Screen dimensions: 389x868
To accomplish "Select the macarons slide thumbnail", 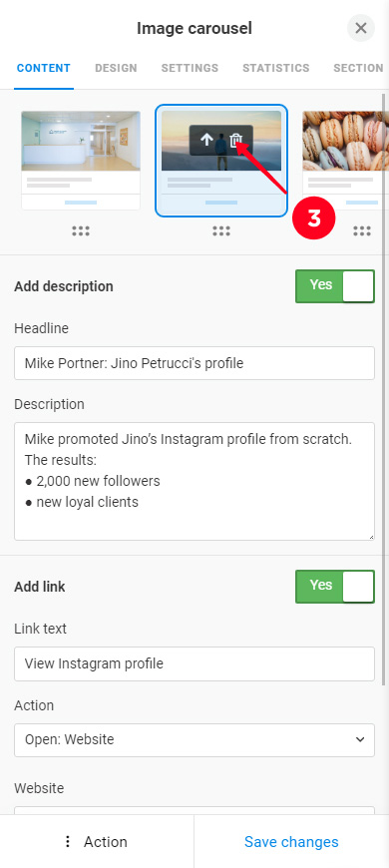I will [346, 160].
